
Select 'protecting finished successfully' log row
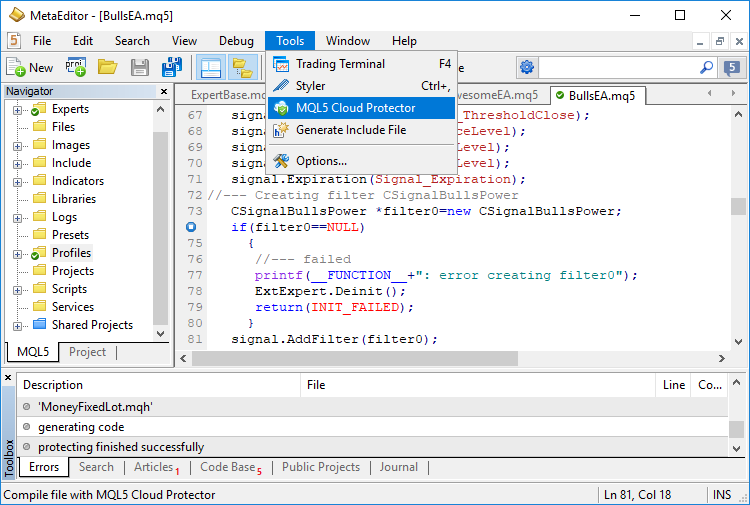(x=373, y=447)
